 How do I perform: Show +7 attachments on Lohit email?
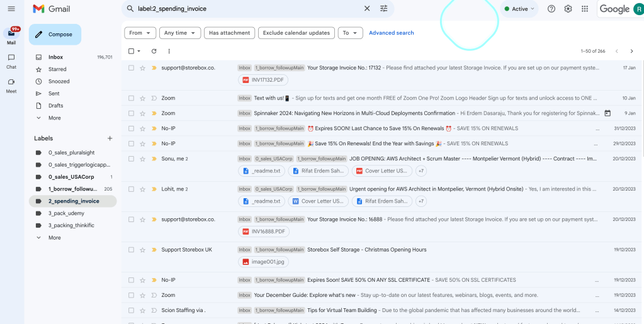tap(421, 201)
